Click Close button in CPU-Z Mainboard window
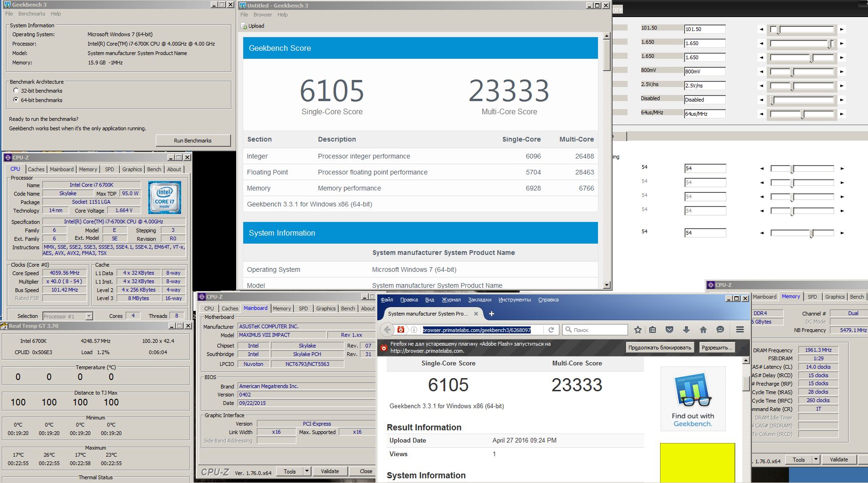The image size is (868, 483). [364, 471]
